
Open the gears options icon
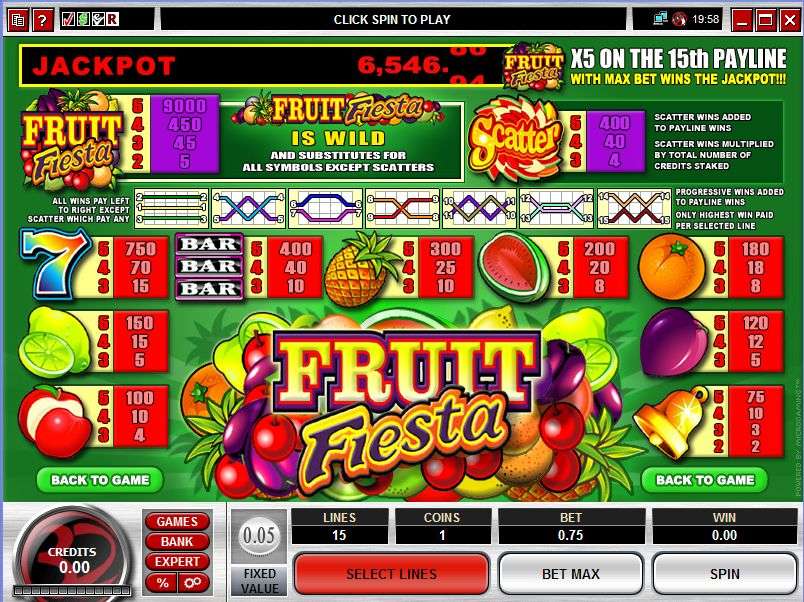(x=193, y=583)
